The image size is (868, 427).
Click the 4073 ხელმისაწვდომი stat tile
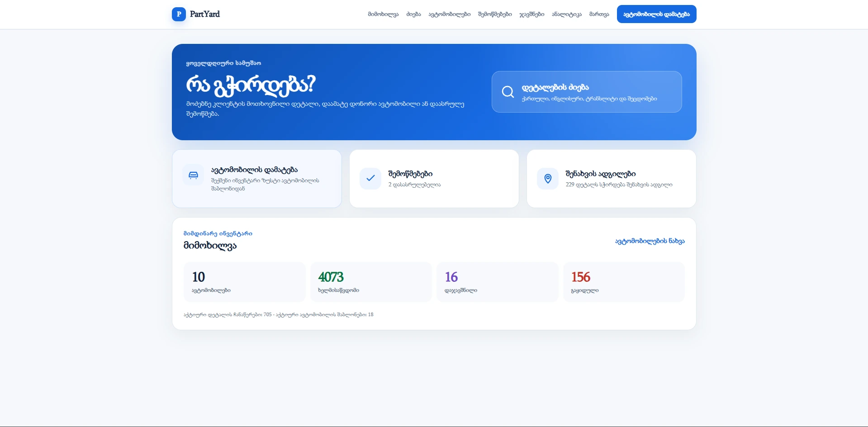[371, 282]
